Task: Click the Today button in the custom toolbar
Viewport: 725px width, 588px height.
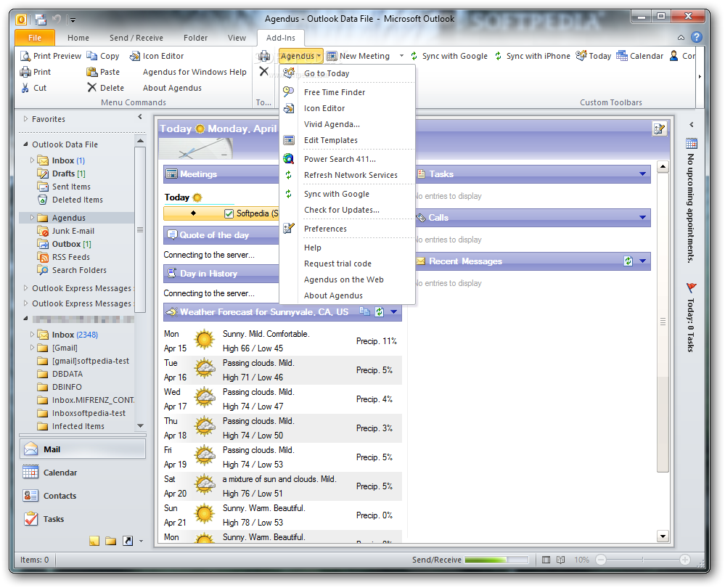Action: coord(594,56)
